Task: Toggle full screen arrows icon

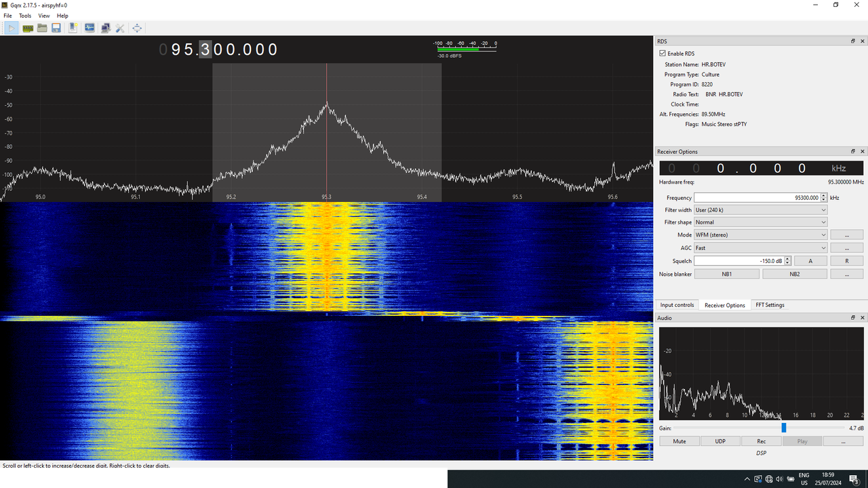Action: [x=137, y=28]
